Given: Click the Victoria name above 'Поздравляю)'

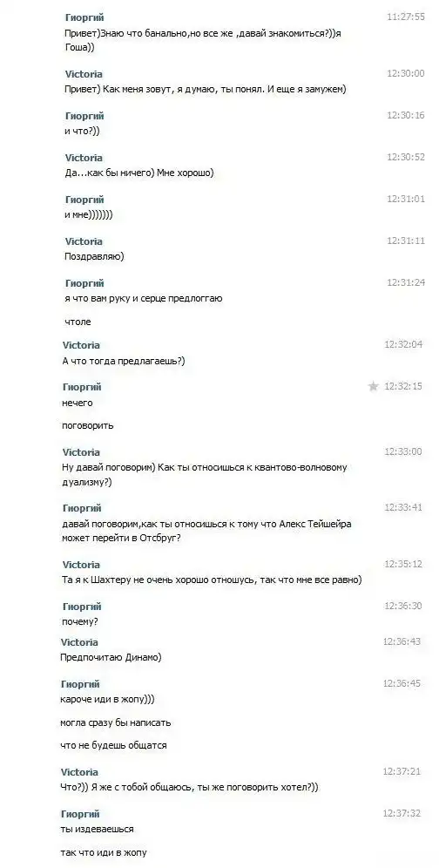Looking at the screenshot, I should pos(84,241).
